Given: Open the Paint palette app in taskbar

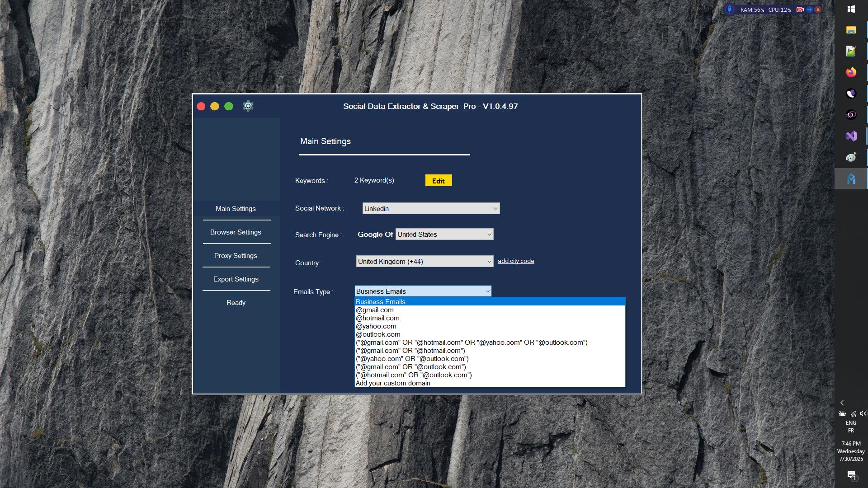Looking at the screenshot, I should click(x=851, y=157).
